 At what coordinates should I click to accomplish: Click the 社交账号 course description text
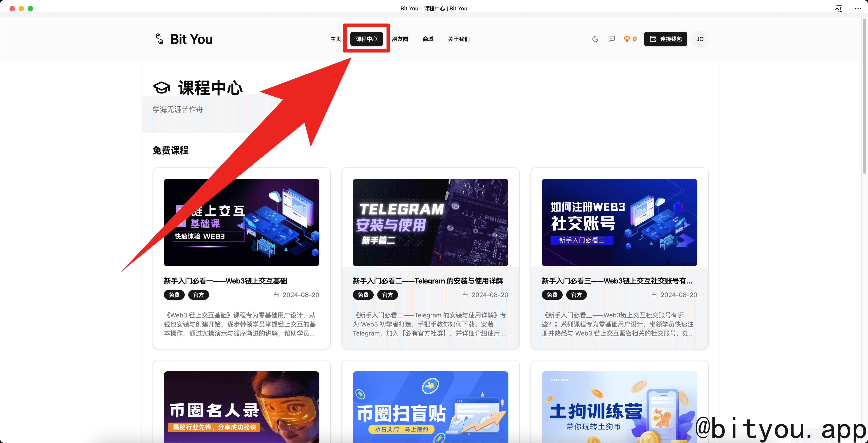[618, 324]
